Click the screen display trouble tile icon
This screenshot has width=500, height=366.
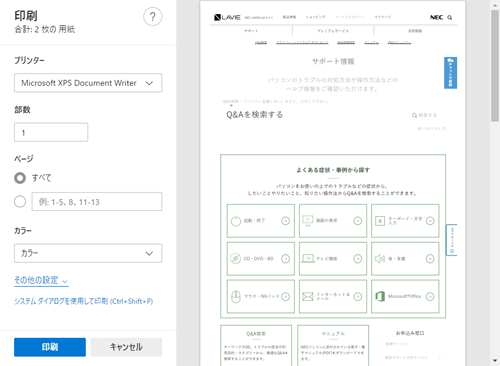[308, 220]
